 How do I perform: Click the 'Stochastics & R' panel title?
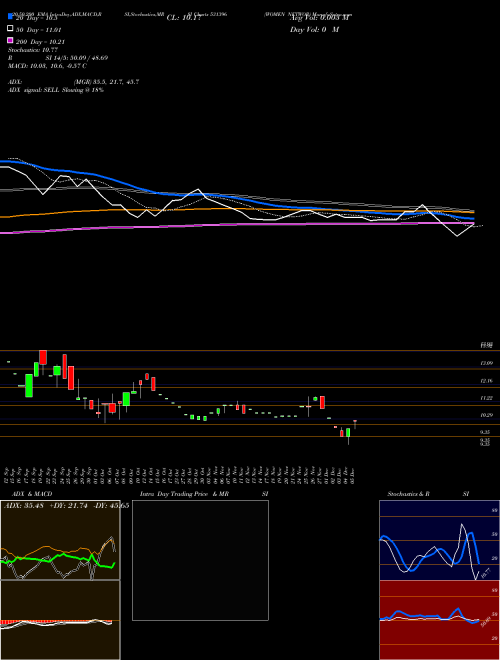pos(408,494)
